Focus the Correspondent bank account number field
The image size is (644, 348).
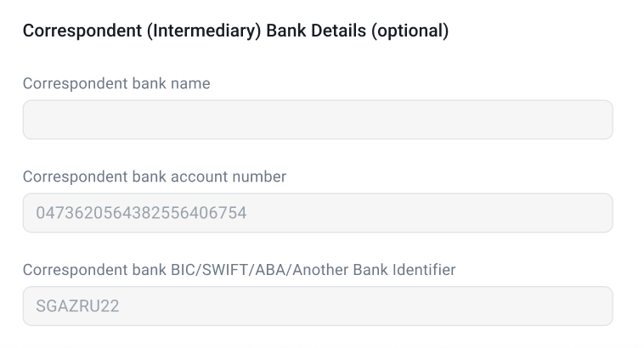(317, 212)
